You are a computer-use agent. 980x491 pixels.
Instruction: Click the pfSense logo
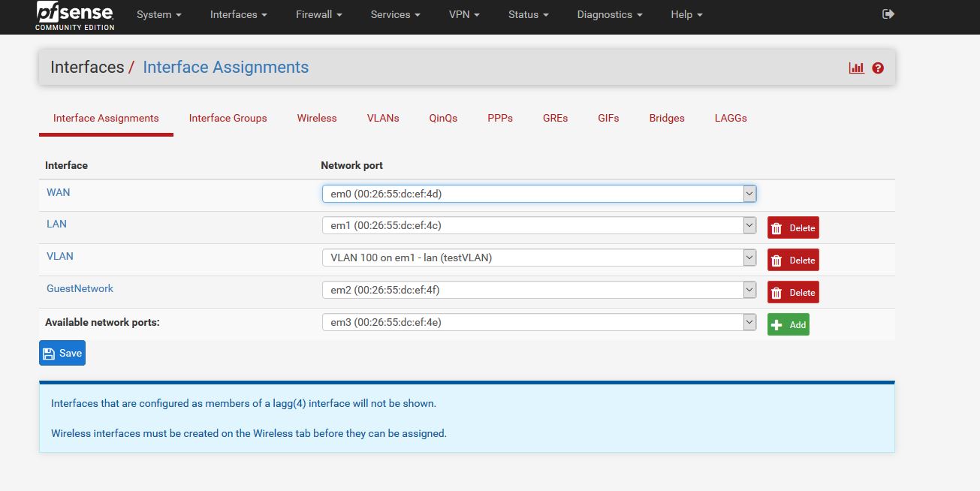75,16
